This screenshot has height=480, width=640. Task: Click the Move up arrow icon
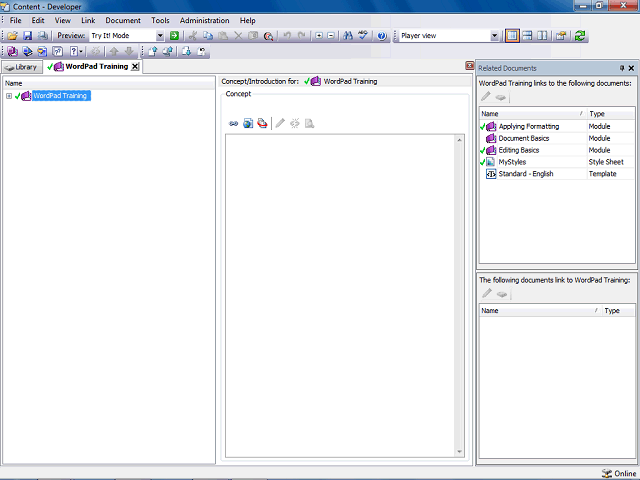114,51
